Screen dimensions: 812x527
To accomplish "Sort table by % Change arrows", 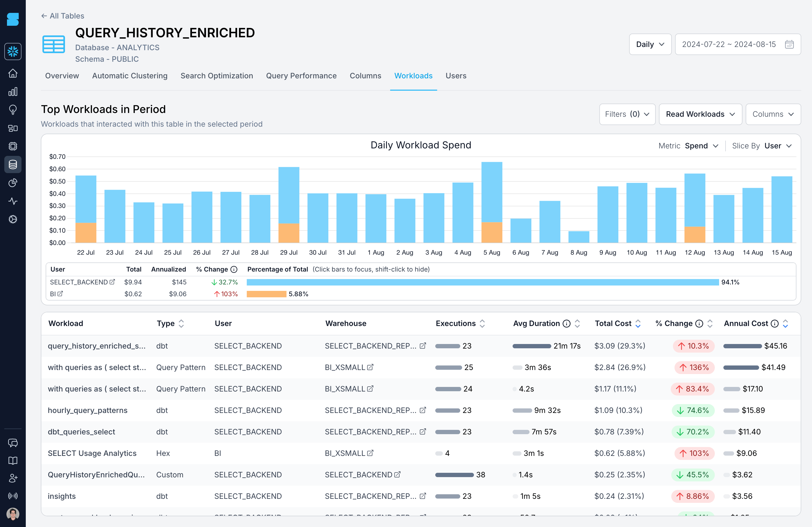I will pyautogui.click(x=710, y=324).
